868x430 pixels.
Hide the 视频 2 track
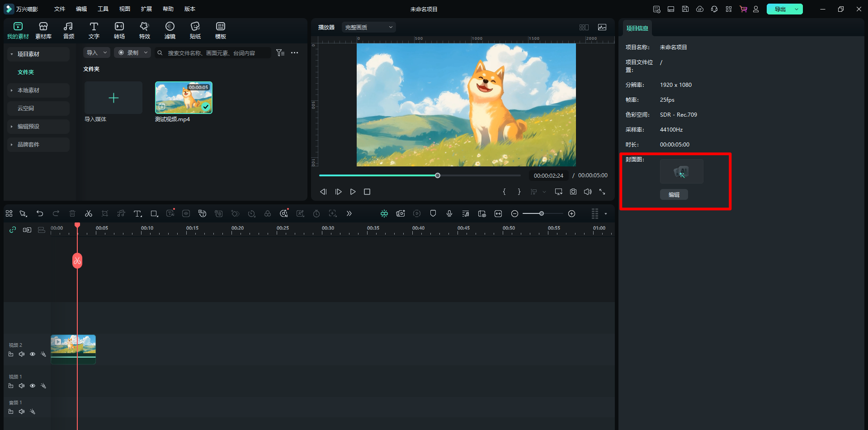point(33,354)
